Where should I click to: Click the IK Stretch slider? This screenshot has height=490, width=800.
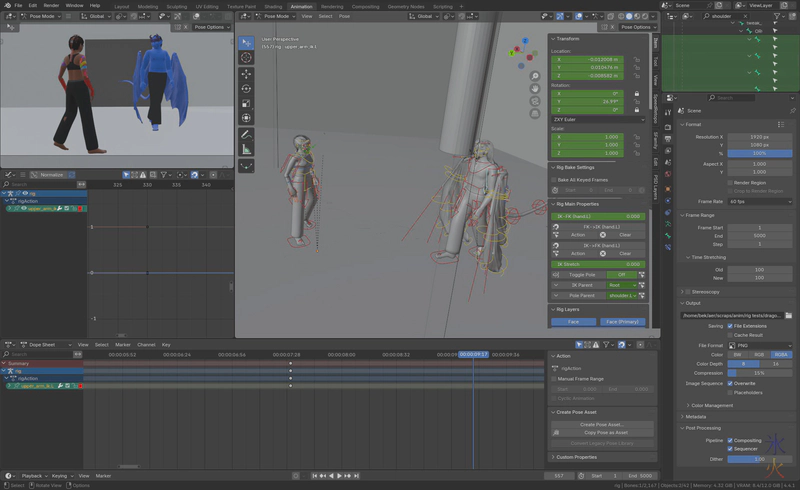point(598,264)
